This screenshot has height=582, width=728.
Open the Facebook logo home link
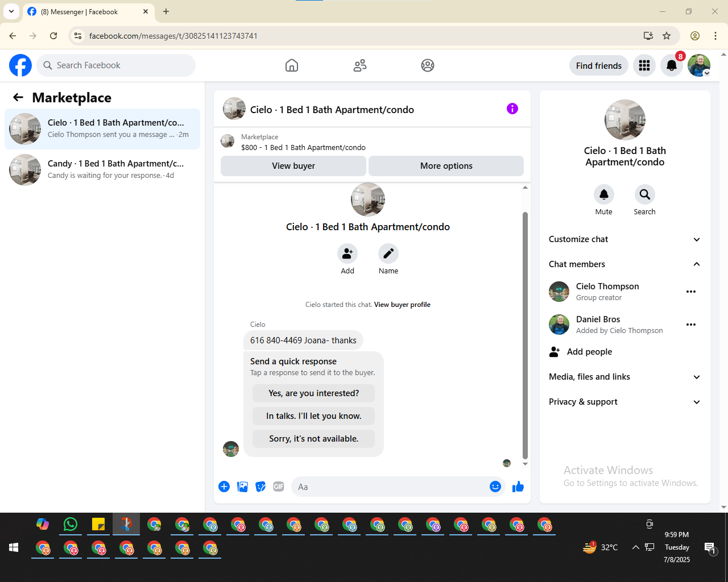tap(20, 65)
